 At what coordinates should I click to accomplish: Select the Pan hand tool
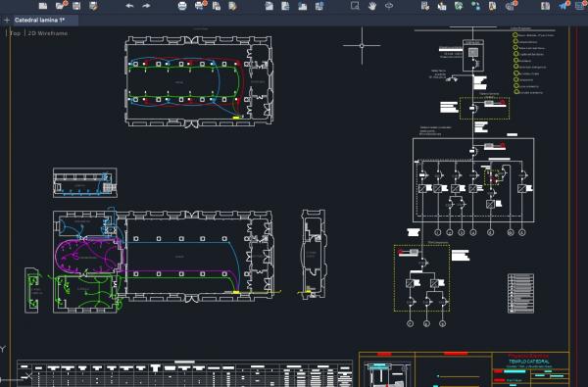372,6
